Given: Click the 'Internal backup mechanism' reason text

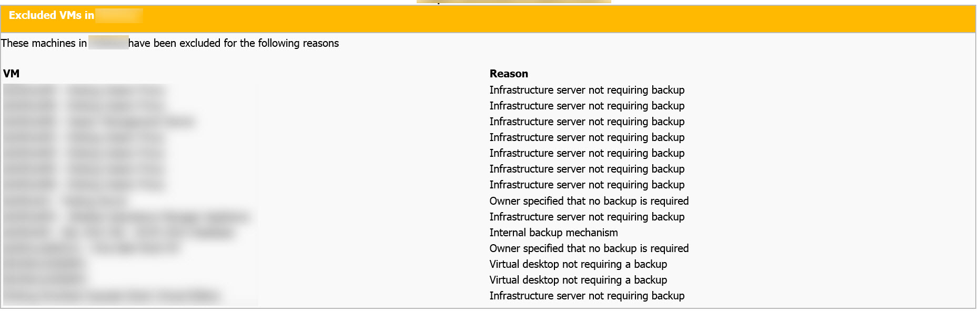Looking at the screenshot, I should click(x=553, y=233).
